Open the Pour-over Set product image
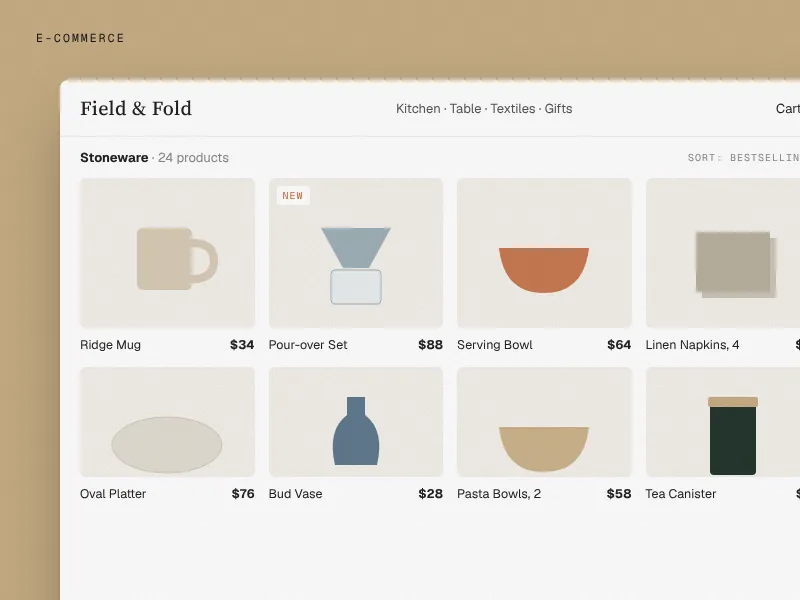The image size is (800, 600). 356,253
